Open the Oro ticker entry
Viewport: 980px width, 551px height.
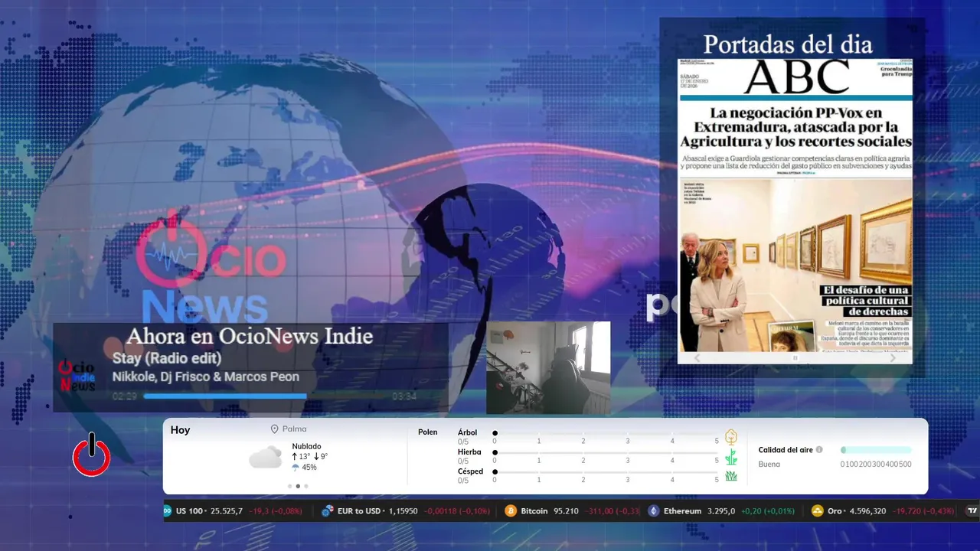pyautogui.click(x=883, y=511)
